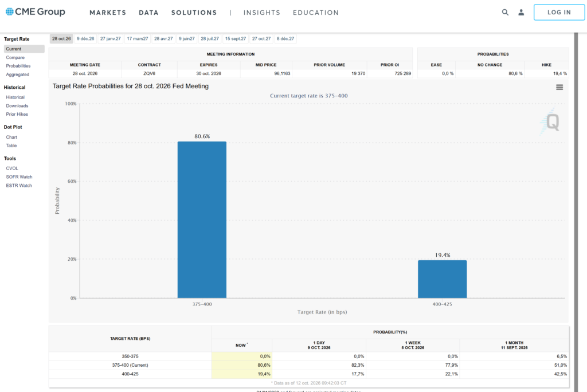Open the SOLUTIONS menu
Image resolution: width=587 pixels, height=392 pixels.
coord(194,13)
